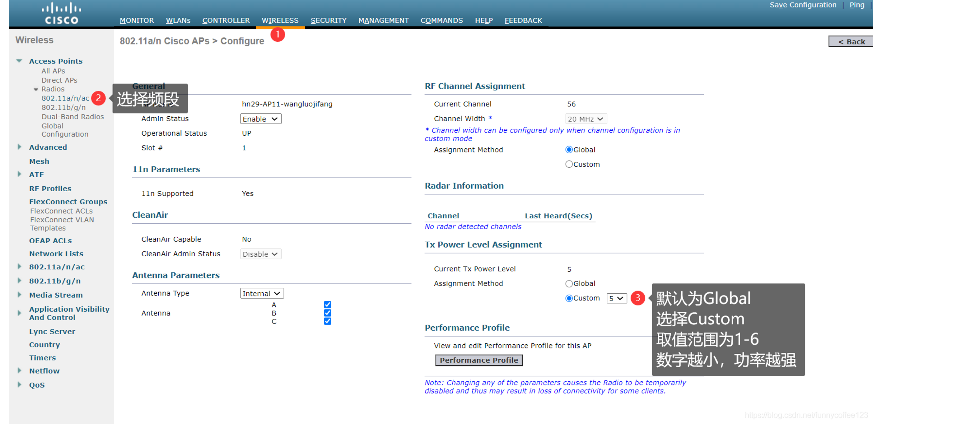Click the Ping link
Screen dimensions: 980x424
pyautogui.click(x=856, y=5)
